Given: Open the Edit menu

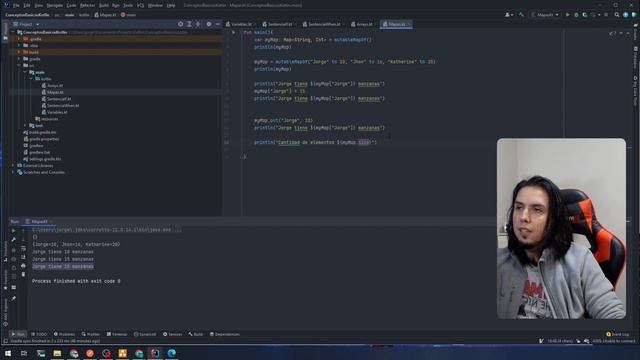Looking at the screenshot, I should point(27,5).
